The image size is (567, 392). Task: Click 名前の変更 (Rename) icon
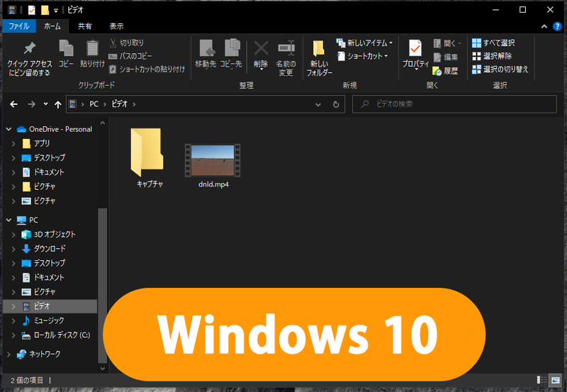286,58
